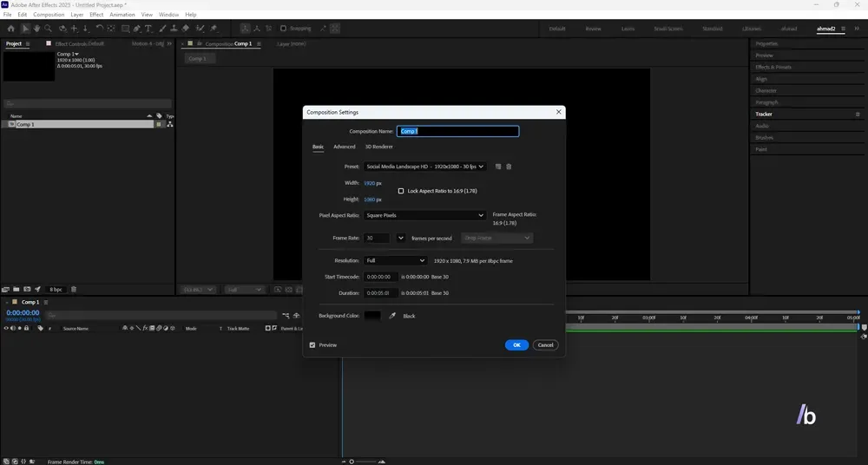Click the Composition Name input field
The image size is (868, 465).
click(457, 131)
